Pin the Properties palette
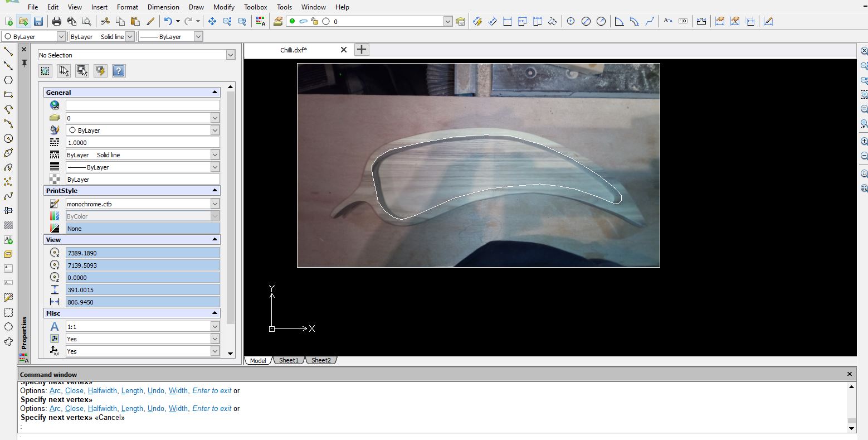Image resolution: width=868 pixels, height=440 pixels. (24, 64)
